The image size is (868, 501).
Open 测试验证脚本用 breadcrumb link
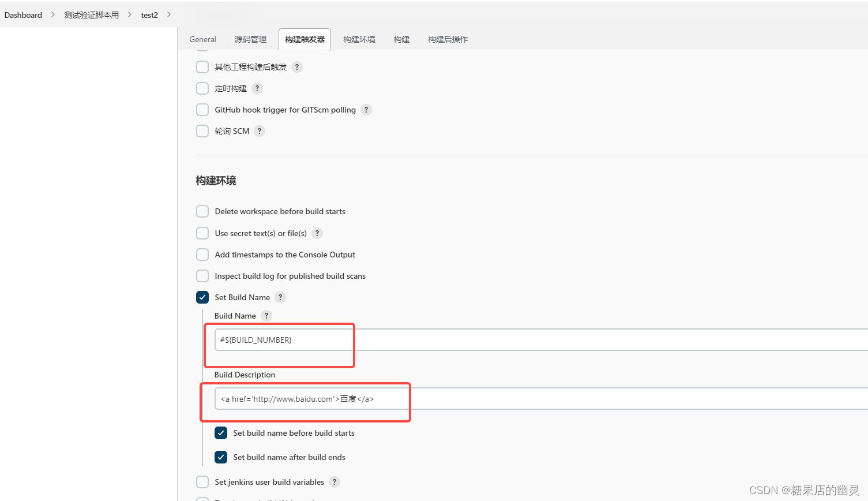point(92,15)
